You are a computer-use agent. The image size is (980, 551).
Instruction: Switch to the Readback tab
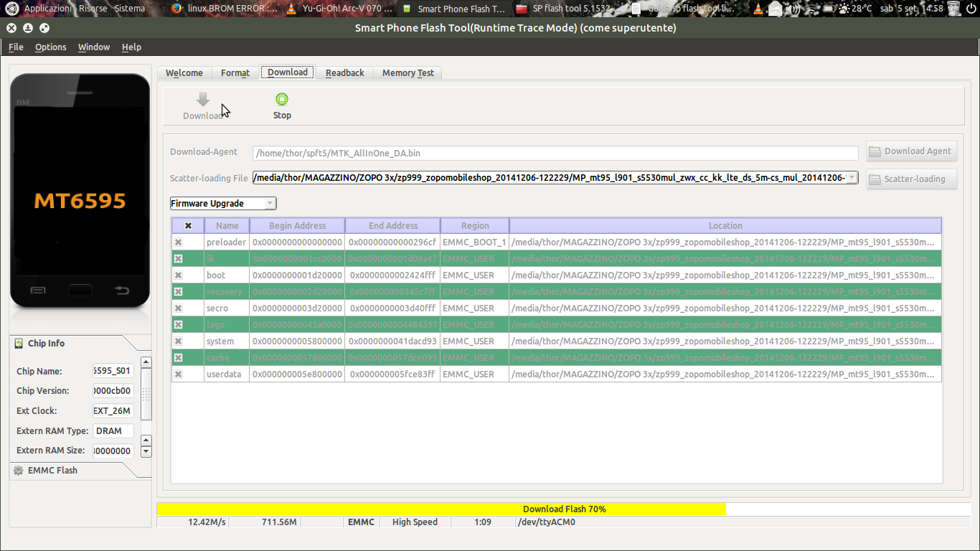345,73
